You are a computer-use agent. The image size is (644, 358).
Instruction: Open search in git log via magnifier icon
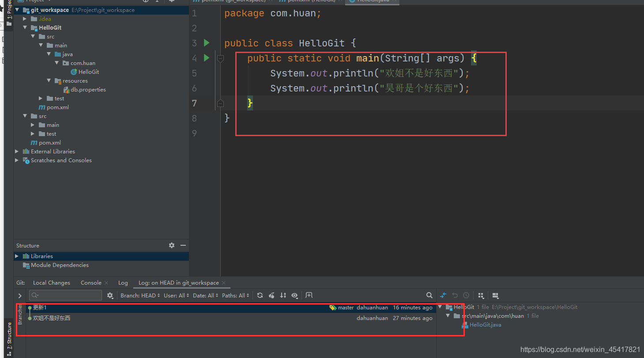(429, 295)
